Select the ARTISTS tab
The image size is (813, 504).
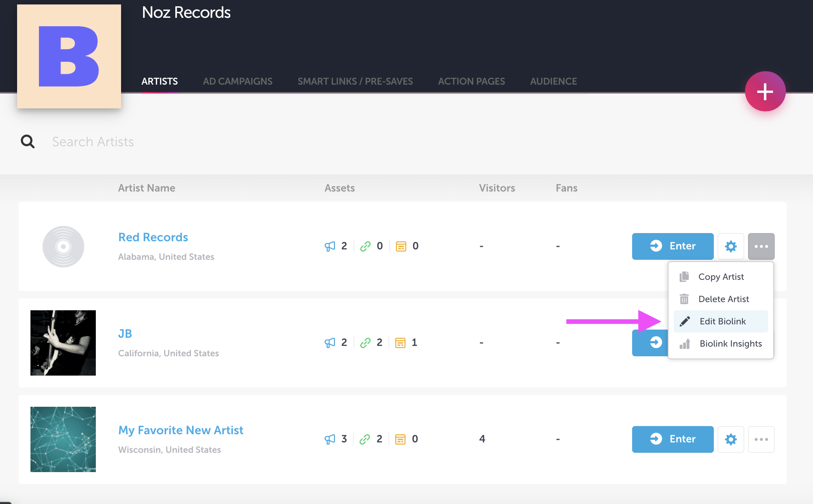(160, 81)
